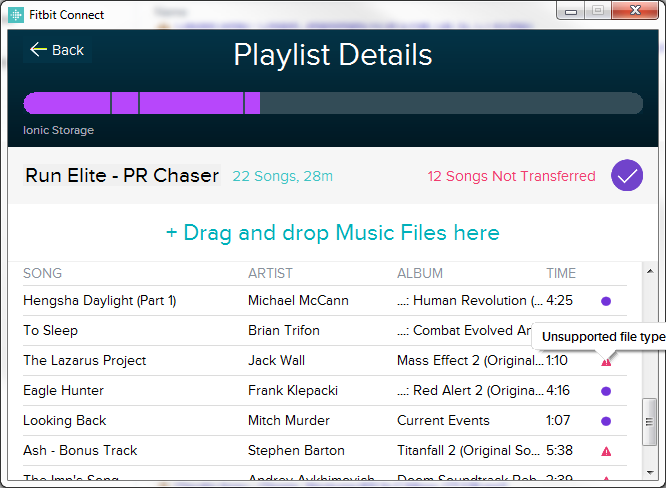The width and height of the screenshot is (666, 488).
Task: Sort by the SONG column header
Action: pos(42,273)
